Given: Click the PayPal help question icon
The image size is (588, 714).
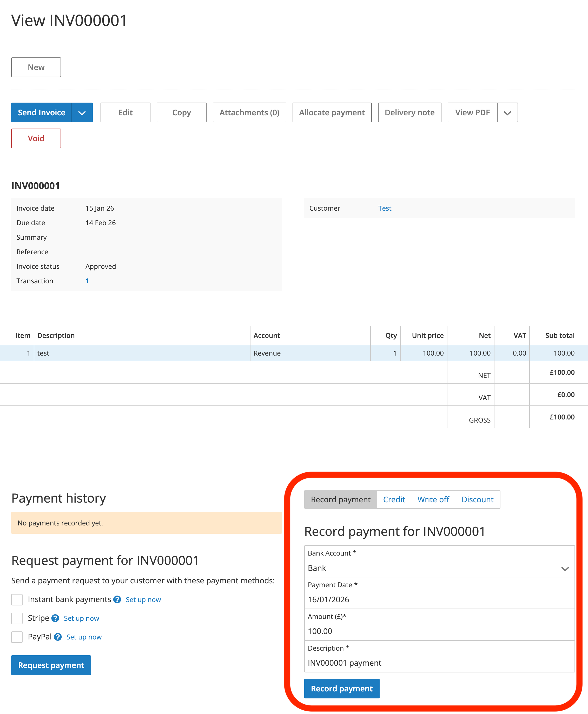Looking at the screenshot, I should 58,637.
